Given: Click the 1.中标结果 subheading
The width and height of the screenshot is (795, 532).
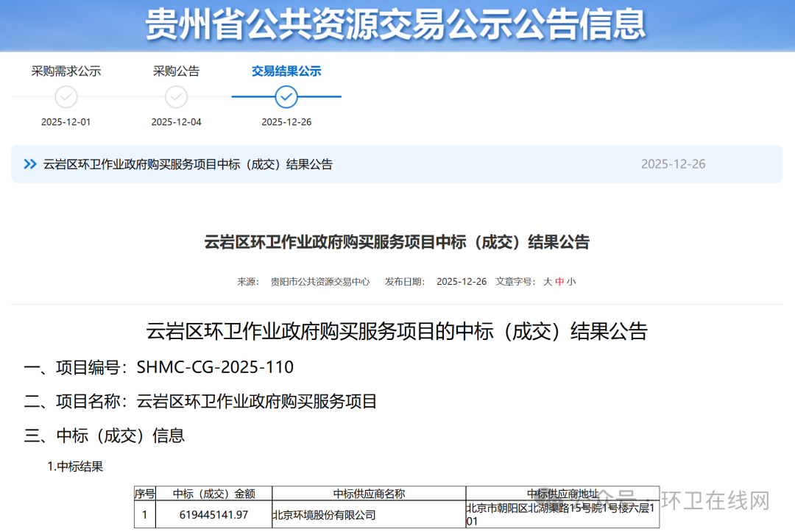Looking at the screenshot, I should click(x=75, y=467).
